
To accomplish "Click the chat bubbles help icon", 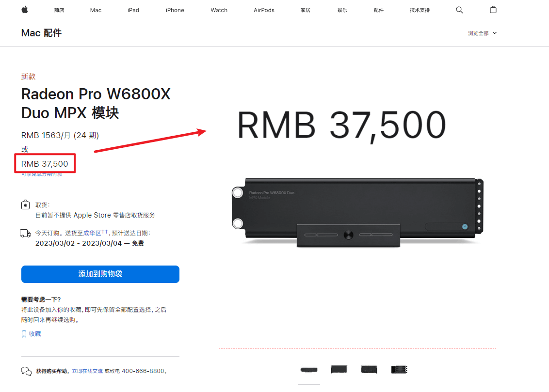I will coord(26,371).
